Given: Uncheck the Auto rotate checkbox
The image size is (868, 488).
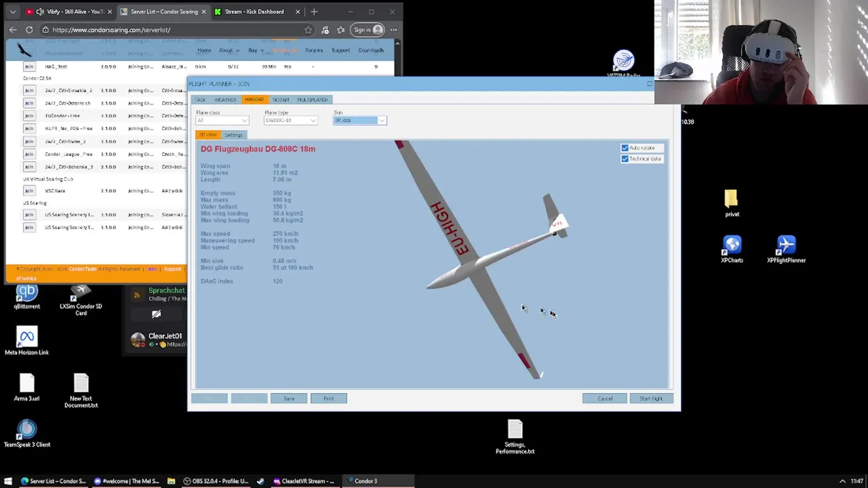Looking at the screenshot, I should (625, 148).
